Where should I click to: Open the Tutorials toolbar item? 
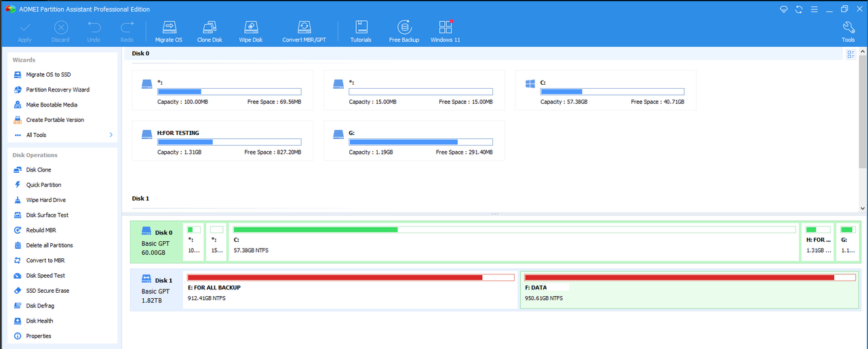click(361, 32)
